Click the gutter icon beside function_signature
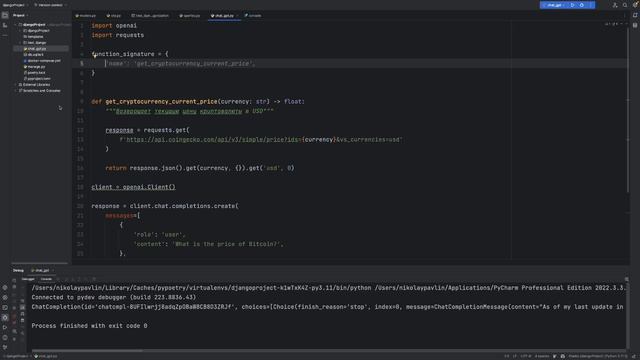This screenshot has width=640, height=360. point(94,56)
